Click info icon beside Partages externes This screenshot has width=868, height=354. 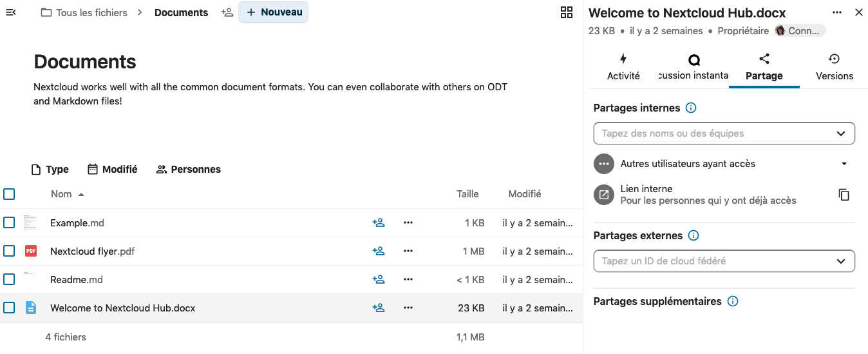pyautogui.click(x=693, y=236)
